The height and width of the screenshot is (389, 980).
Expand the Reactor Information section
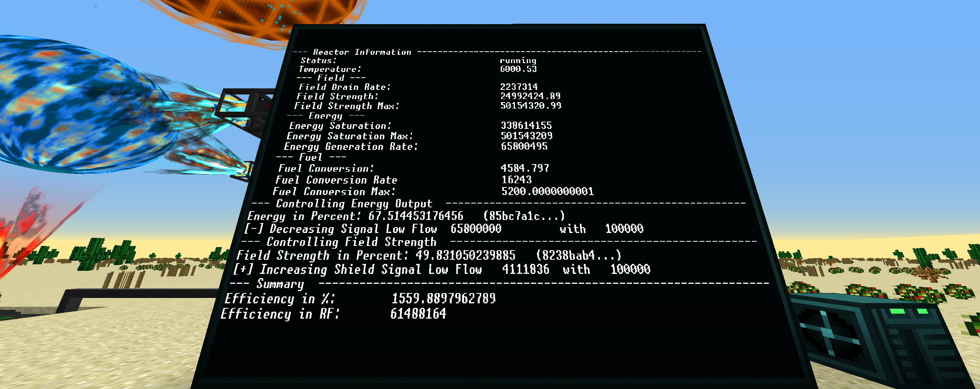[362, 51]
